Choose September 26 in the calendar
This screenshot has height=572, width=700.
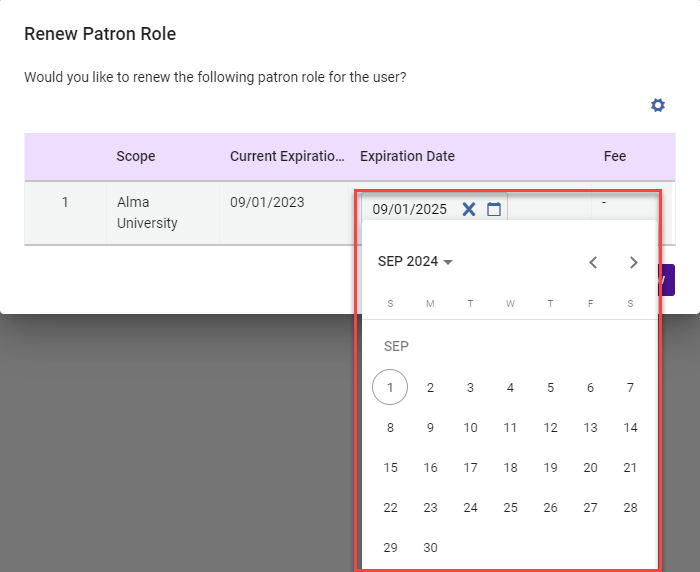point(550,508)
